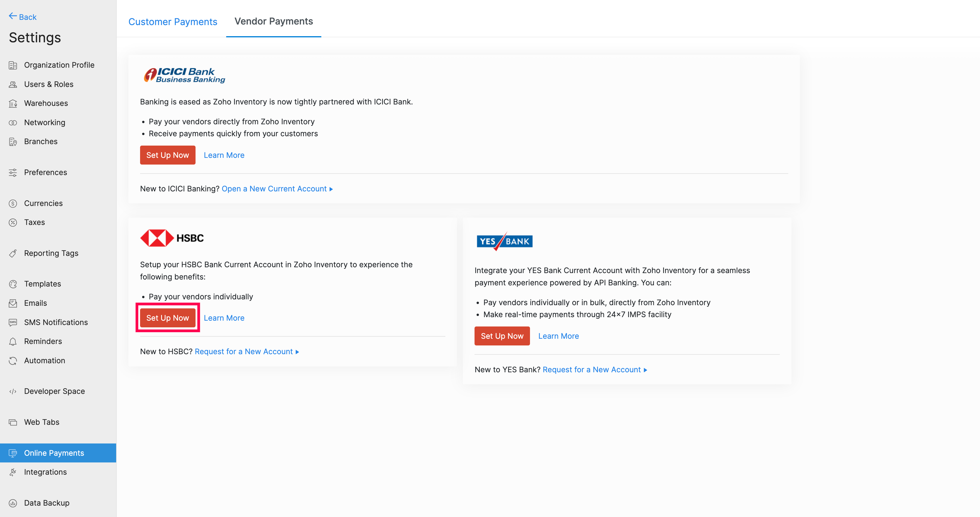Expand Request for a New Account under YES Bank
Screen dimensions: 980x517
[594, 369]
